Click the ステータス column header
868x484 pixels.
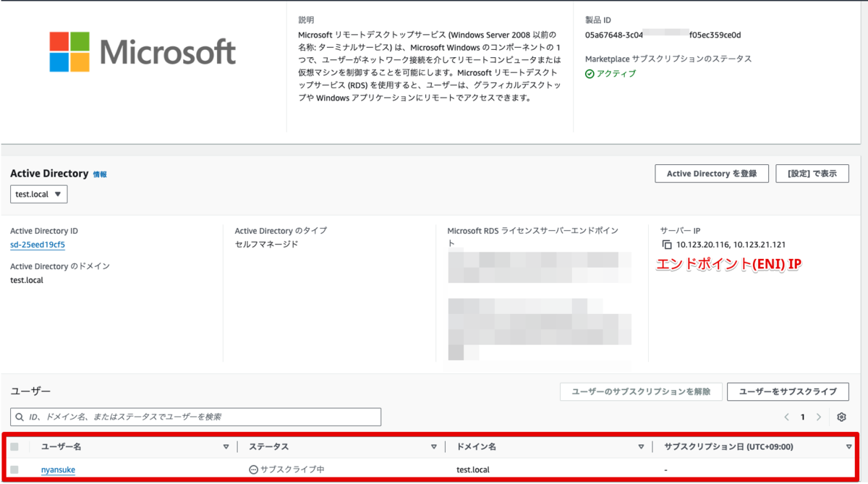click(x=268, y=447)
